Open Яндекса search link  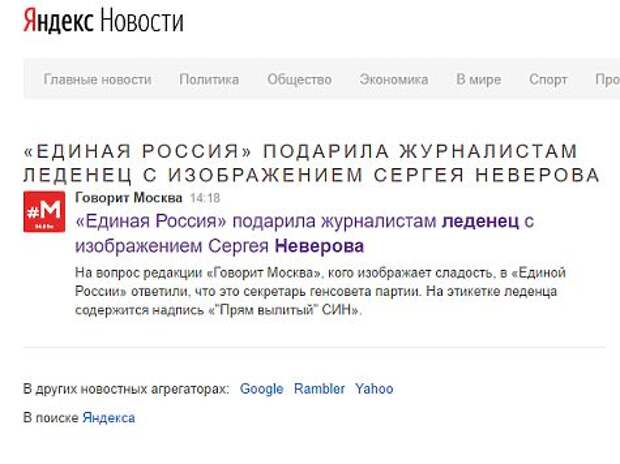(x=109, y=418)
